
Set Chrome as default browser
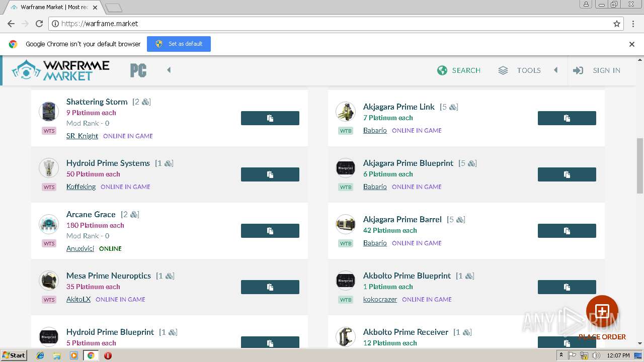click(179, 44)
